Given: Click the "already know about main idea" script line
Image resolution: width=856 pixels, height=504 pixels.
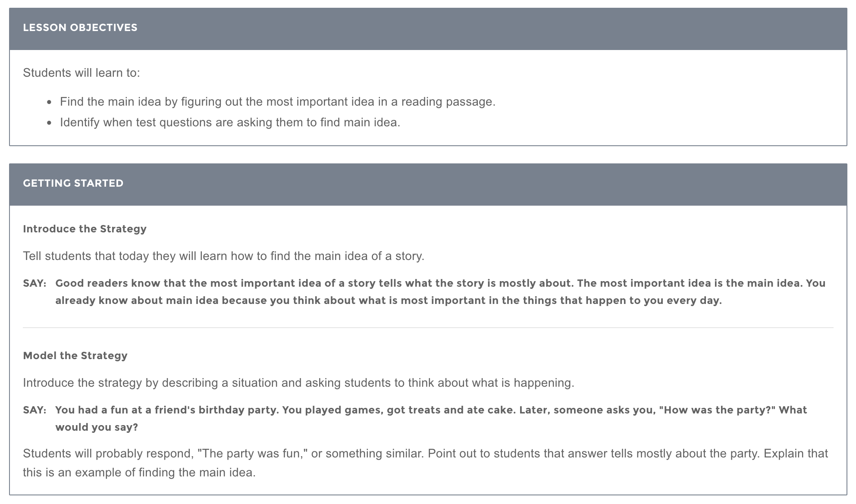Looking at the screenshot, I should point(388,301).
